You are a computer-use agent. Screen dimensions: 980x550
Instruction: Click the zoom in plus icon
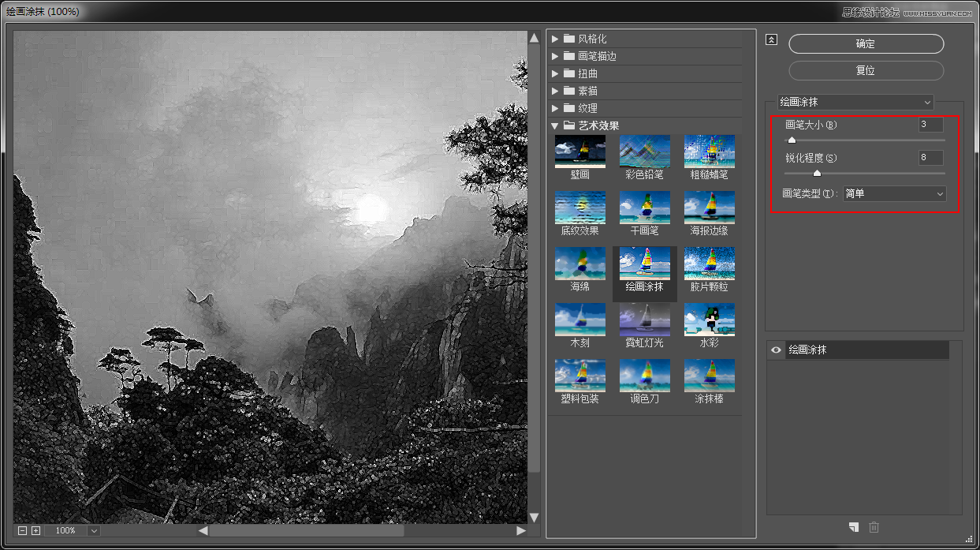point(35,530)
